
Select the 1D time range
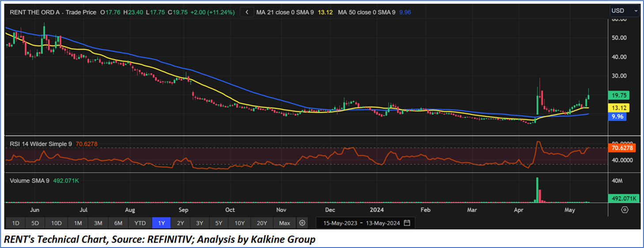pyautogui.click(x=15, y=223)
